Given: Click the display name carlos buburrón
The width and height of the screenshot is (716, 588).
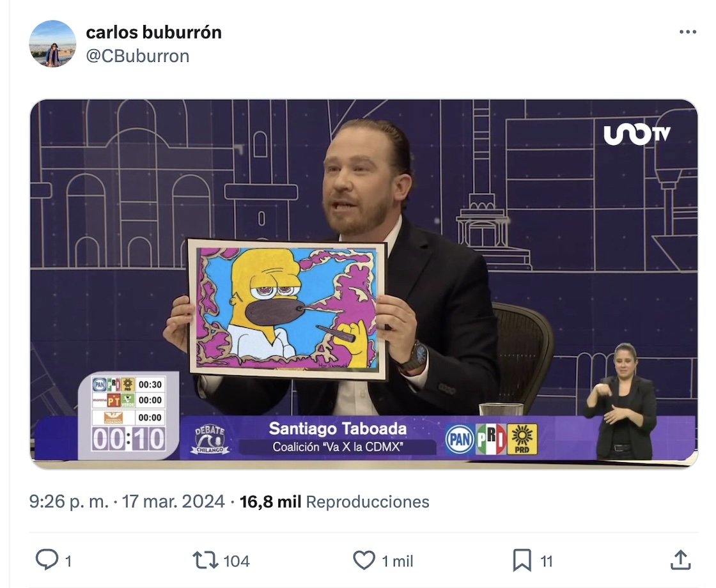Looking at the screenshot, I should (153, 33).
